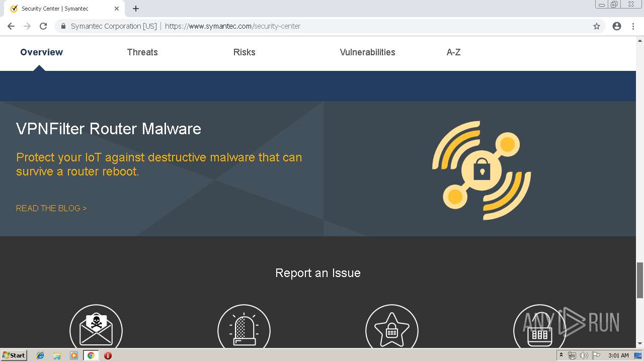Click the Protect your IoT description text
The width and height of the screenshot is (644, 362).
pos(159,164)
